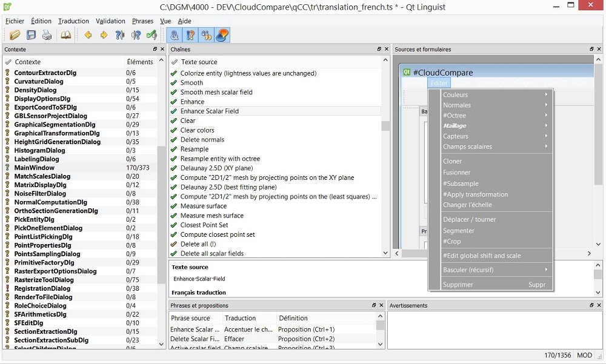Jump to previous unfinished item icon
This screenshot has width=606, height=364.
click(x=120, y=35)
